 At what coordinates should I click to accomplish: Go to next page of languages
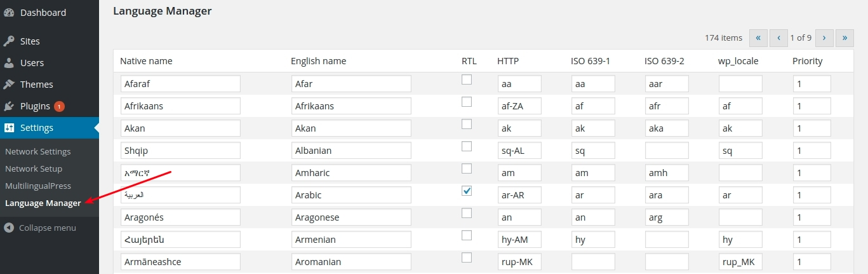[824, 38]
